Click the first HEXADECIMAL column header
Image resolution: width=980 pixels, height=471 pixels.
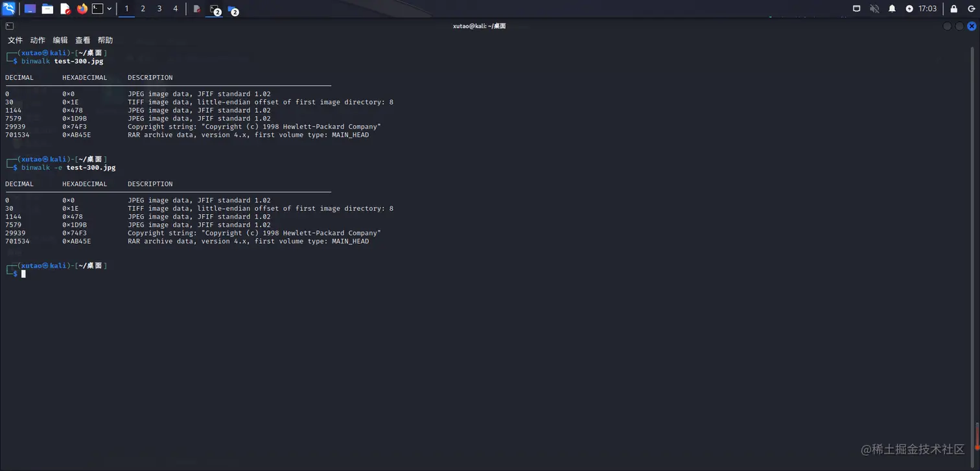pyautogui.click(x=85, y=77)
